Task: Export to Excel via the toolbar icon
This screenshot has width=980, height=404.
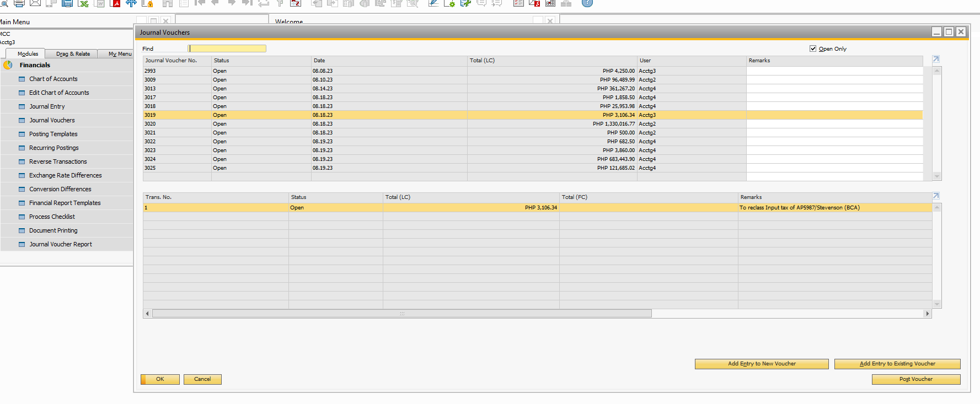Action: (83, 3)
